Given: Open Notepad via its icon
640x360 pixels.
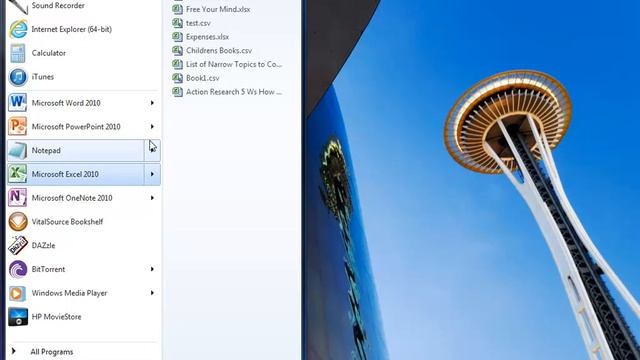Looking at the screenshot, I should click(x=18, y=150).
